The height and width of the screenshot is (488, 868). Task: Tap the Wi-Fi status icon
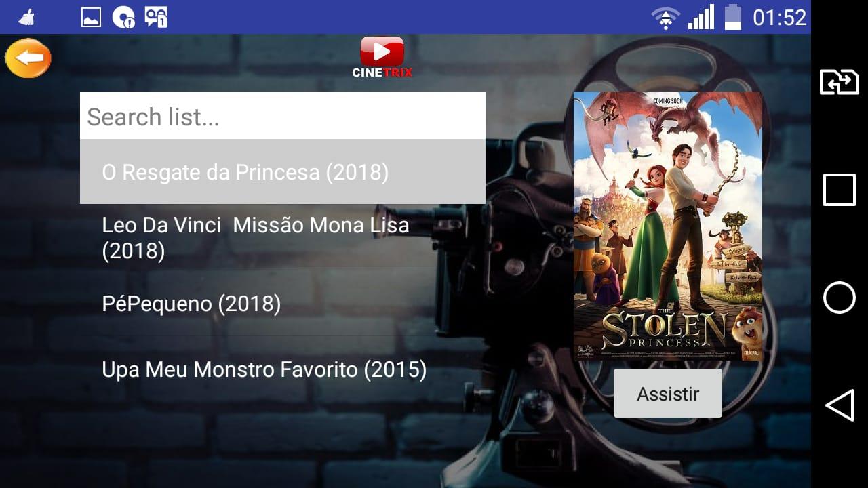pos(665,17)
